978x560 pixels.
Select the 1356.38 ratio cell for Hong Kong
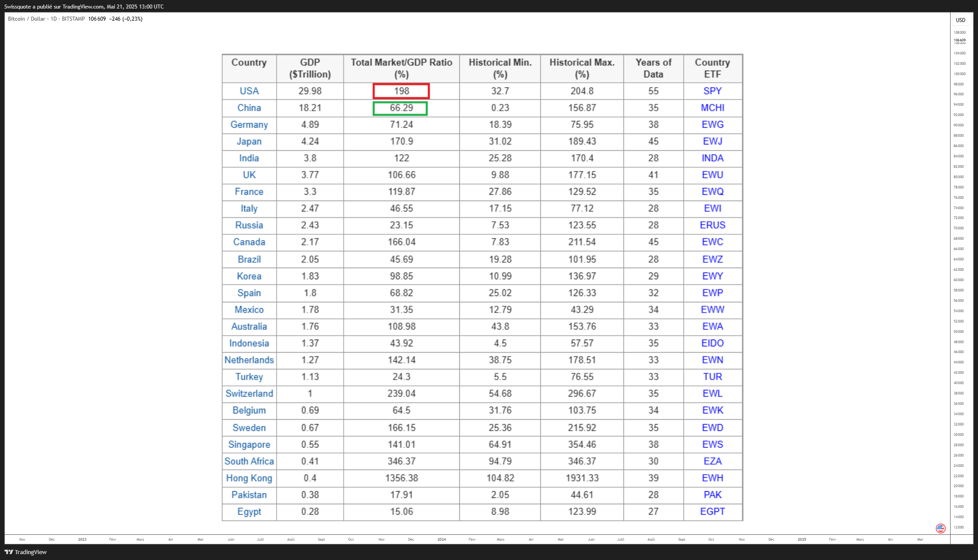click(x=401, y=478)
